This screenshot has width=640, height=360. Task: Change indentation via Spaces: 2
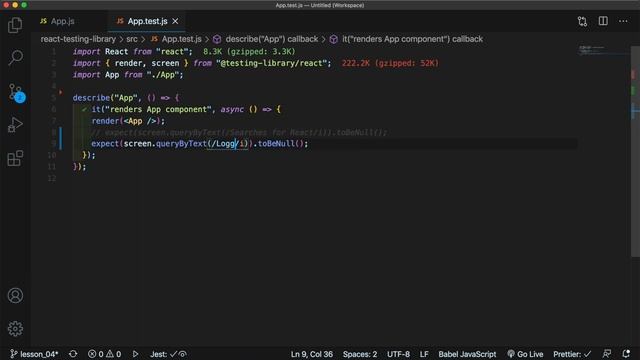[x=360, y=354]
